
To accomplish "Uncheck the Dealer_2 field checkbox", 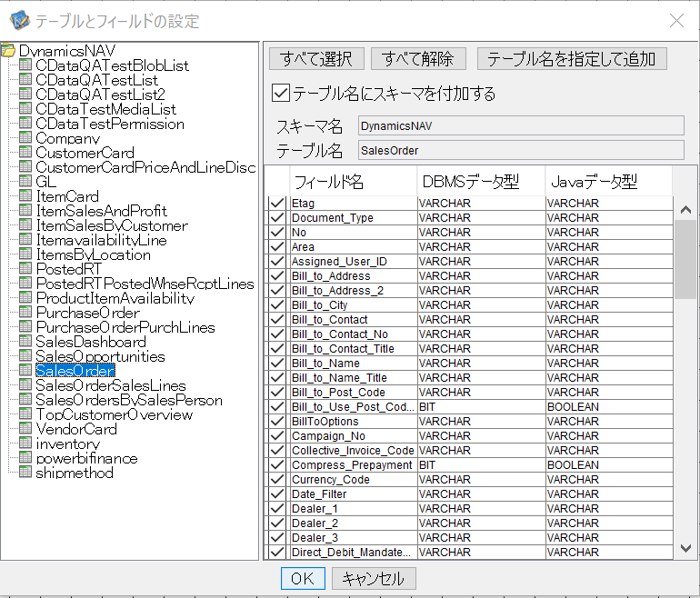I will coord(277,523).
